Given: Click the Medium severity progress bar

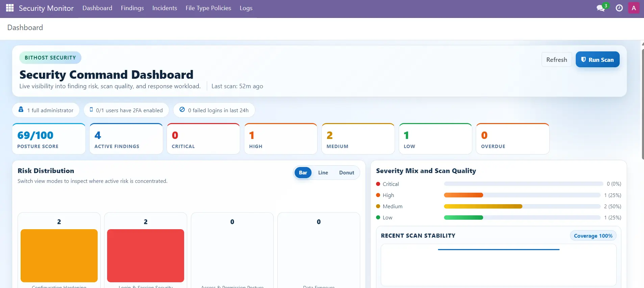Looking at the screenshot, I should (x=522, y=206).
